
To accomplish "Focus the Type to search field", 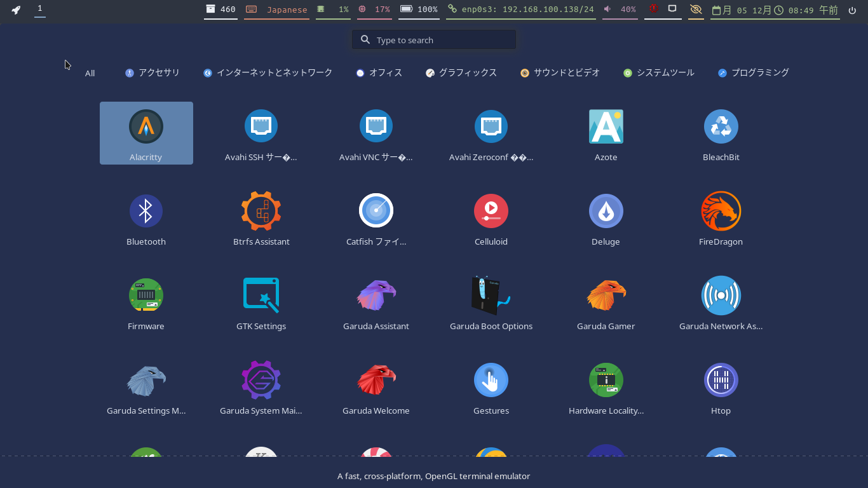I will click(434, 39).
